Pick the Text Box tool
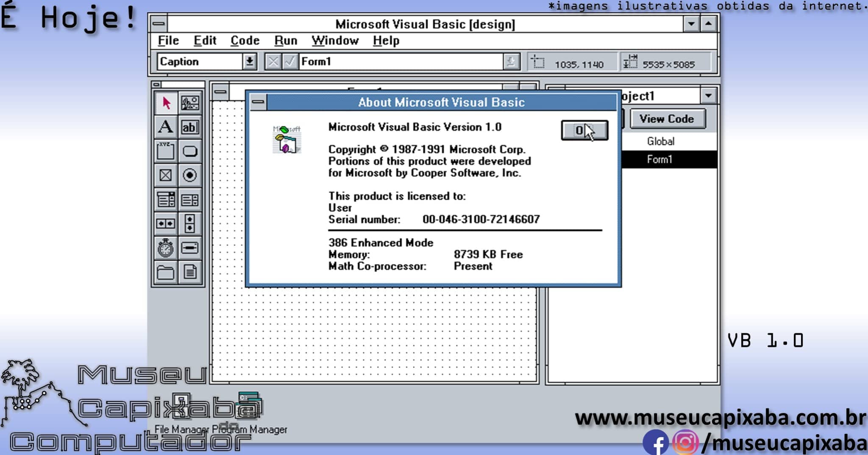The image size is (868, 455). [x=190, y=127]
